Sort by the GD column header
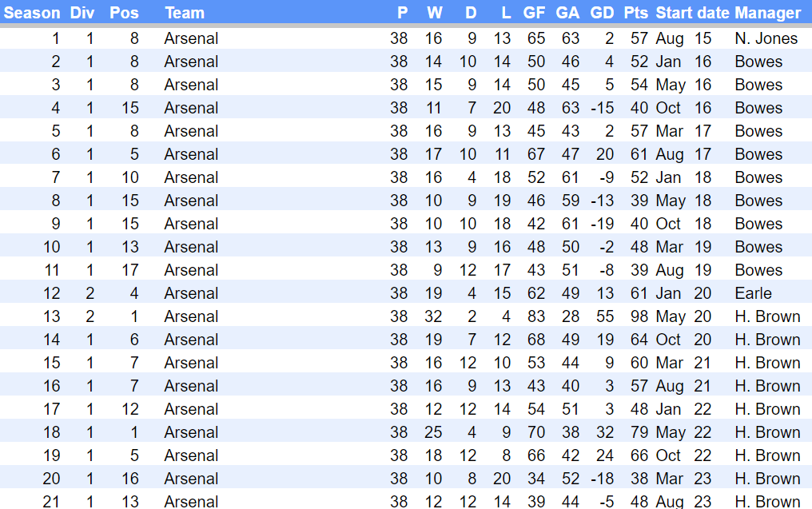 [x=602, y=13]
